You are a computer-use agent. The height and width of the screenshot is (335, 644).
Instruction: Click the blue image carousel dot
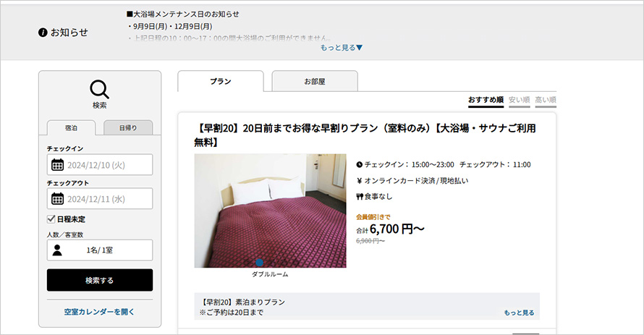click(260, 262)
